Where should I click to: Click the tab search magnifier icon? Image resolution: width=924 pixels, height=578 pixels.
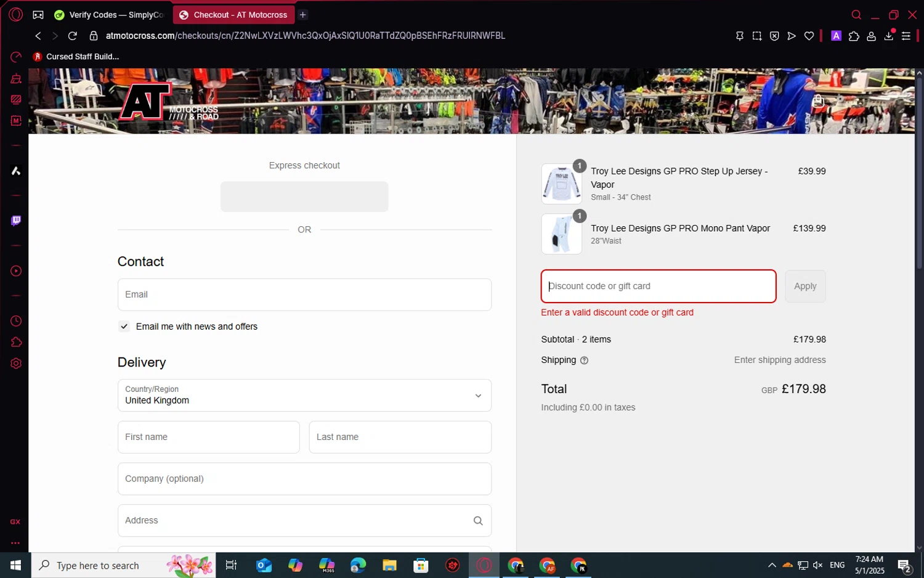coord(856,15)
